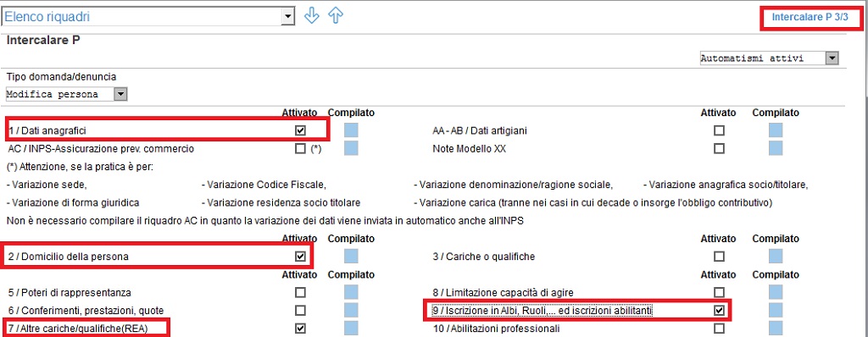The width and height of the screenshot is (868, 337).
Task: Click the Intercalare P 3/3 link
Action: [810, 17]
